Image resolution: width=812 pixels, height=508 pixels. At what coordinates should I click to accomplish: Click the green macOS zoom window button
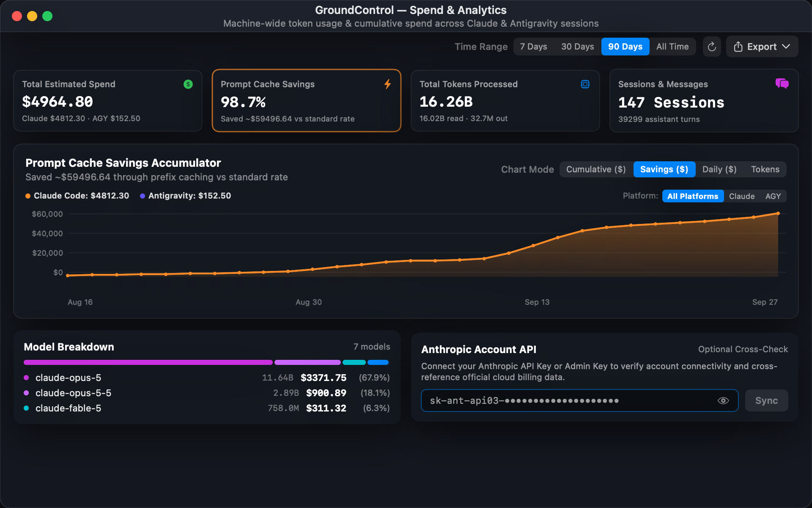[x=47, y=16]
